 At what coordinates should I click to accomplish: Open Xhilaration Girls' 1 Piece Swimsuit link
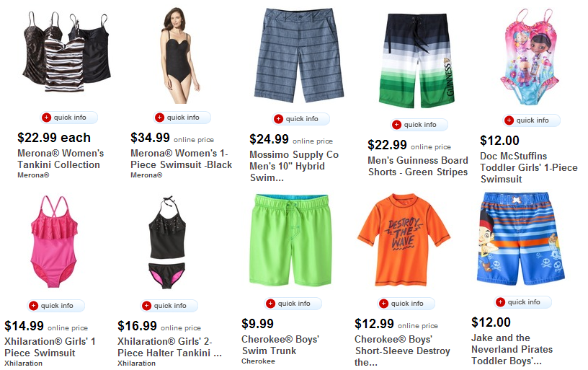click(50, 347)
